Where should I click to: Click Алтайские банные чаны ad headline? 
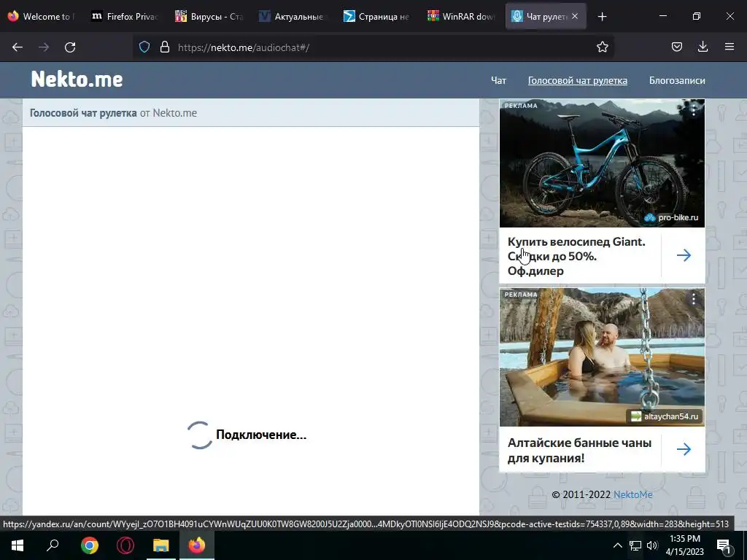click(x=579, y=450)
